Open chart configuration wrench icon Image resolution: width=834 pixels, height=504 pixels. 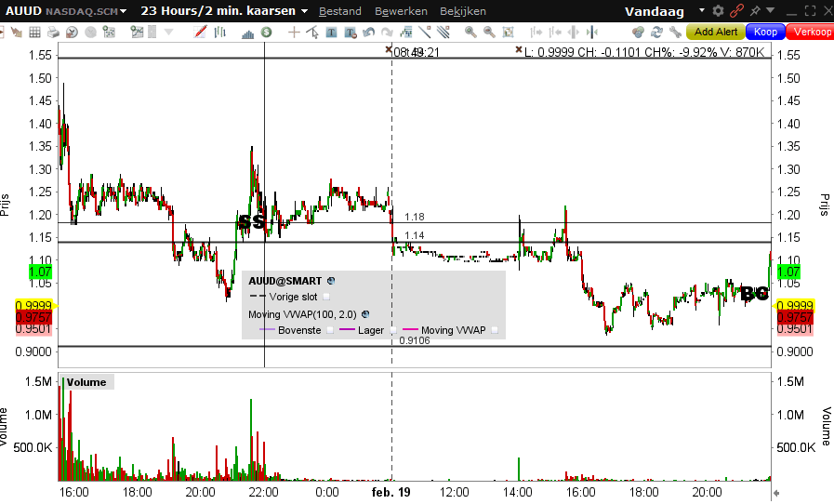(676, 33)
